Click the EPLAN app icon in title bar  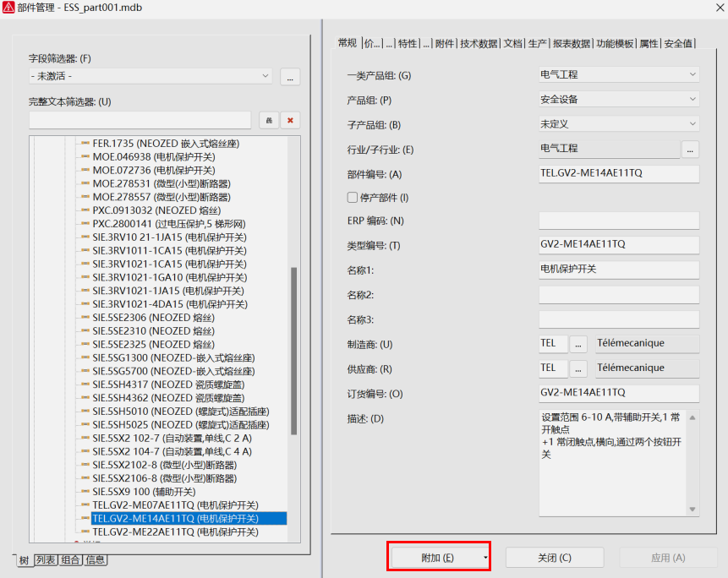click(8, 8)
